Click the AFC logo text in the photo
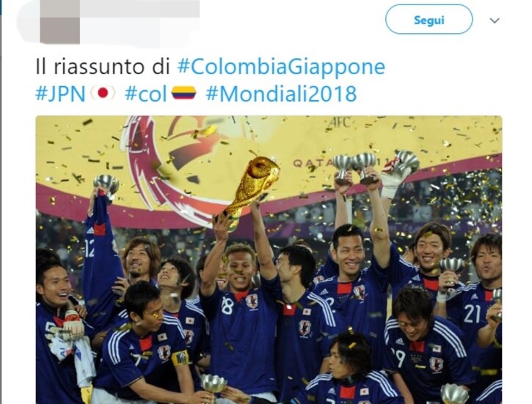Image resolution: width=532 pixels, height=404 pixels. (340, 123)
